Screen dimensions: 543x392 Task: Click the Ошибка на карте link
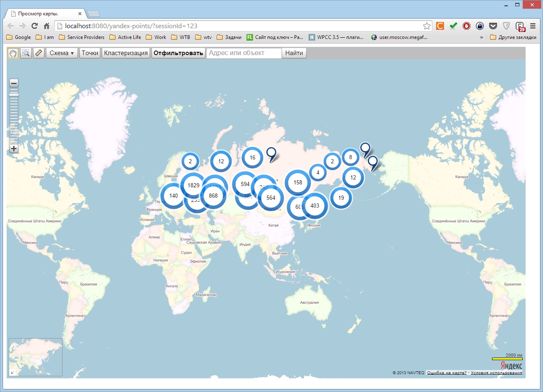point(446,373)
